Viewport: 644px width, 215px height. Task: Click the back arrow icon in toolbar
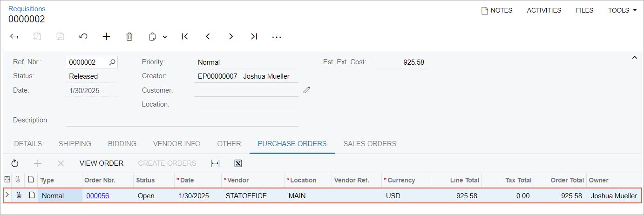14,36
